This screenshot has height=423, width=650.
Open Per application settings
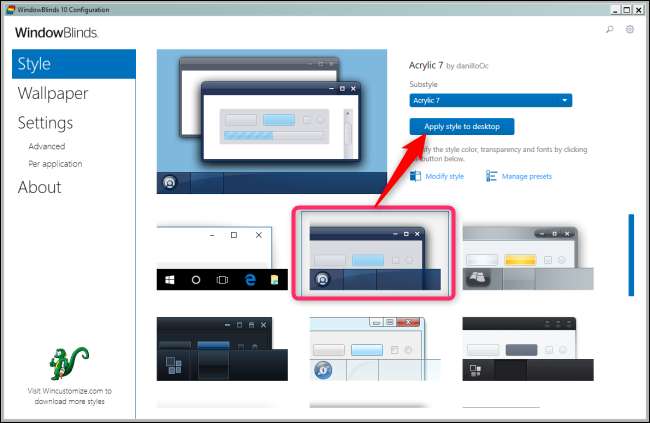pyautogui.click(x=55, y=164)
